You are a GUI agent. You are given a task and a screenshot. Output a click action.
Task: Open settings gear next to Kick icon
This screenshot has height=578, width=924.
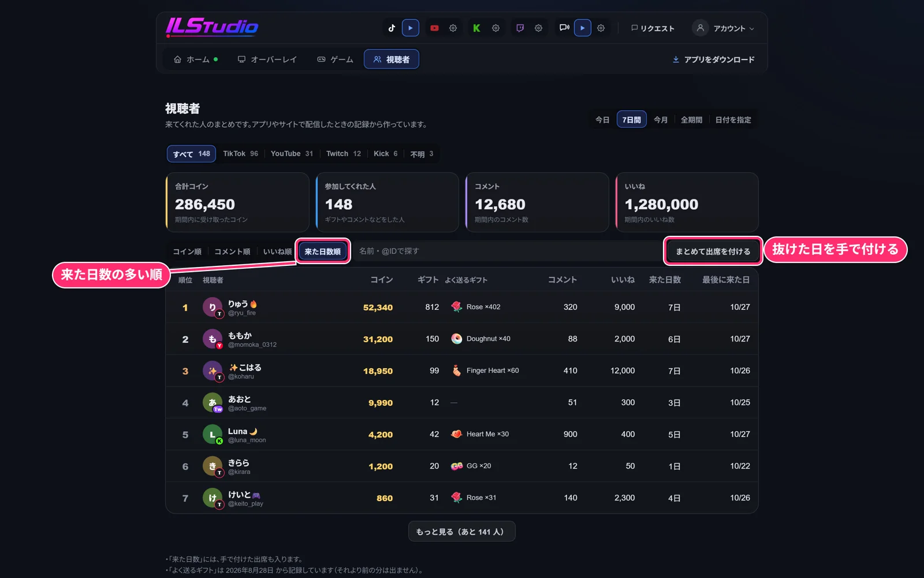[x=496, y=28]
